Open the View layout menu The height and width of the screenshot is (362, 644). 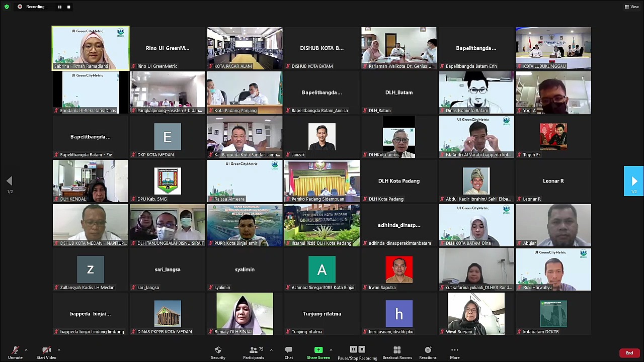pyautogui.click(x=631, y=7)
